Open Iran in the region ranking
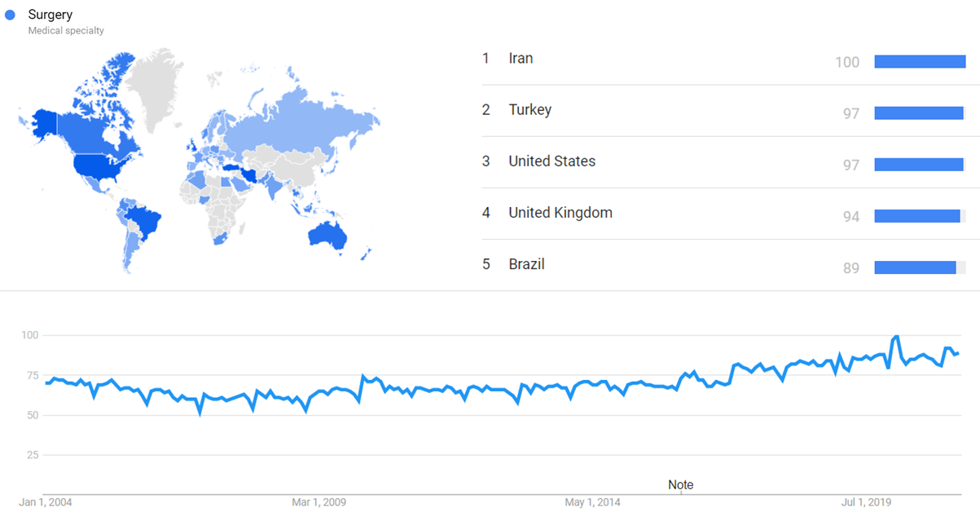Screen dimensions: 980x530 (x=521, y=58)
